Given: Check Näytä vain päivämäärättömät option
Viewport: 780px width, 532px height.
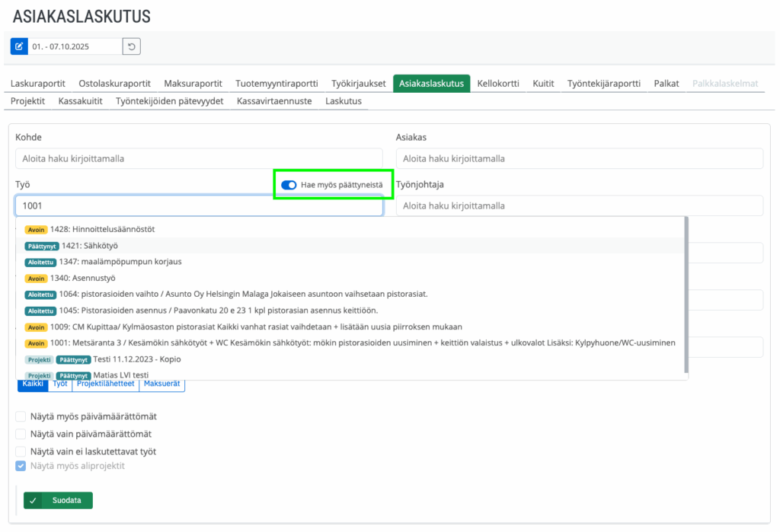Looking at the screenshot, I should (x=21, y=434).
